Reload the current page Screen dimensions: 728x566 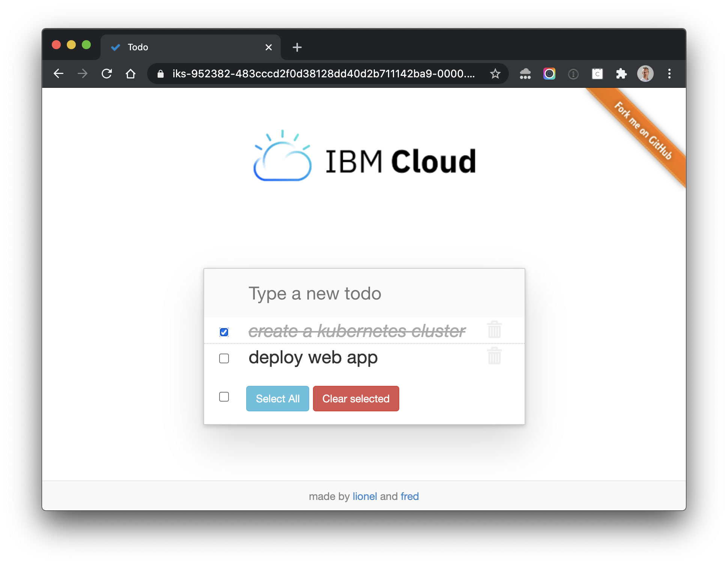[107, 74]
